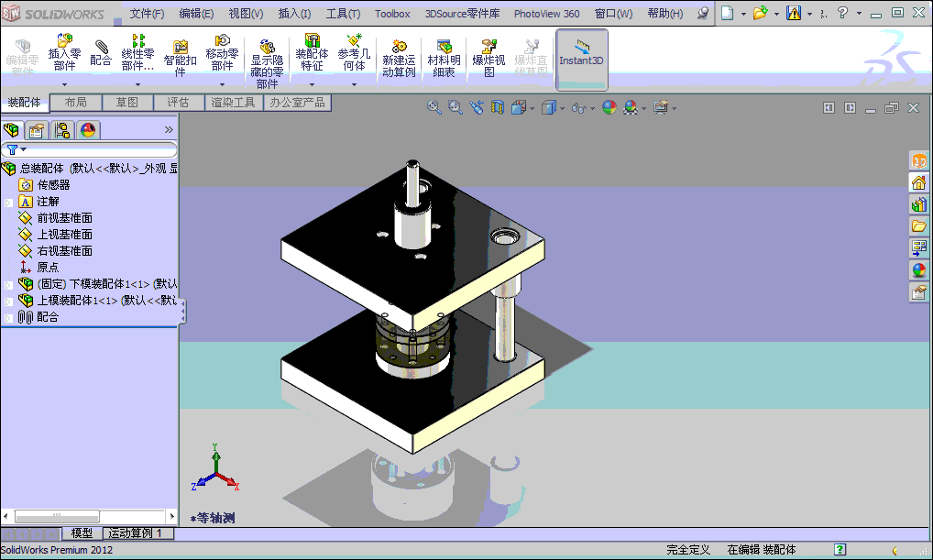Screen dimensions: 933x560
Task: Open the 视图(V) menu
Action: click(x=246, y=13)
